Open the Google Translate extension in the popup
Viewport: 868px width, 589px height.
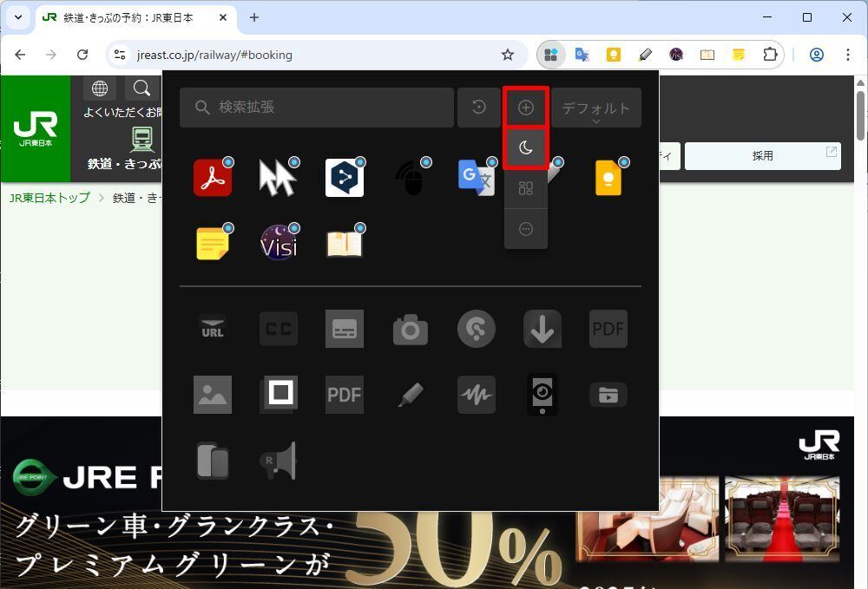coord(476,178)
